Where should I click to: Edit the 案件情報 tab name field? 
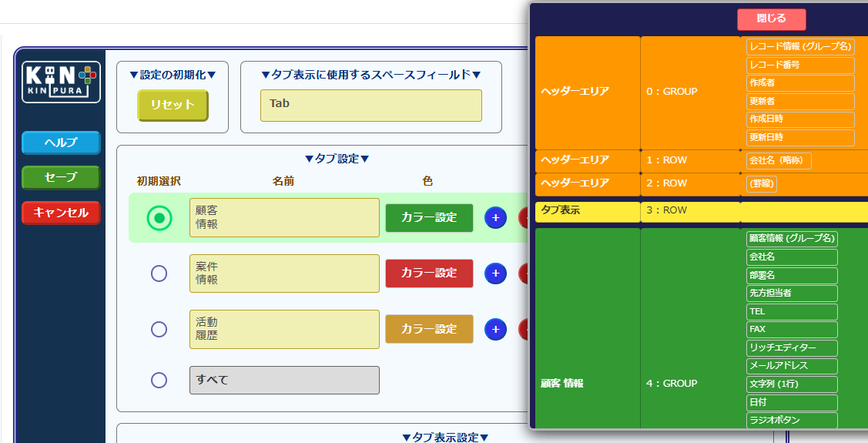pos(284,273)
